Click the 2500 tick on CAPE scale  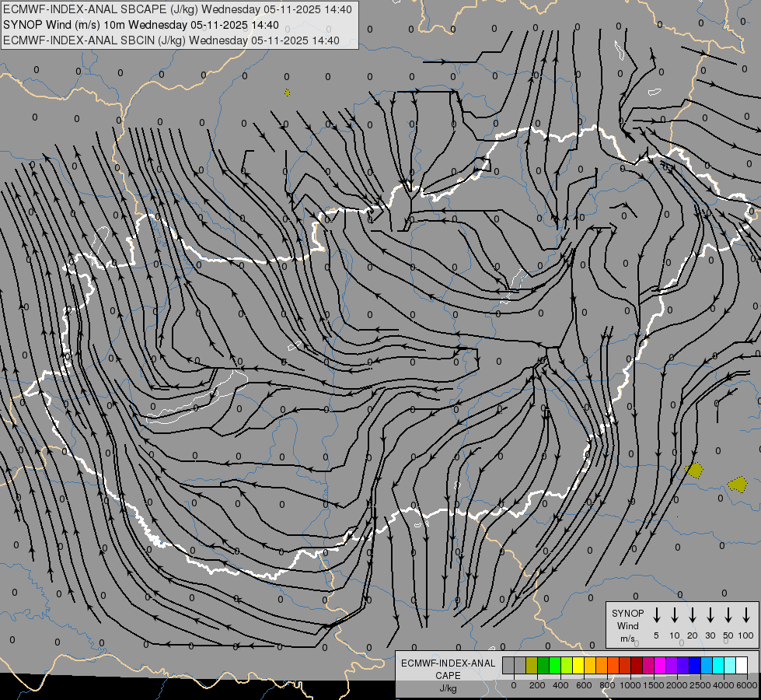[x=700, y=685]
